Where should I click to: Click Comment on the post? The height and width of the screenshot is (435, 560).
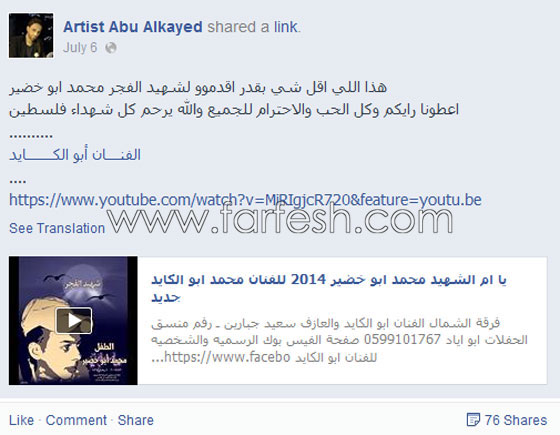point(76,420)
